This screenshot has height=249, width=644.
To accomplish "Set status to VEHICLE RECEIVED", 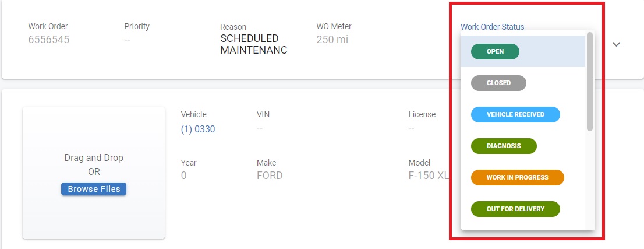I will 515,114.
